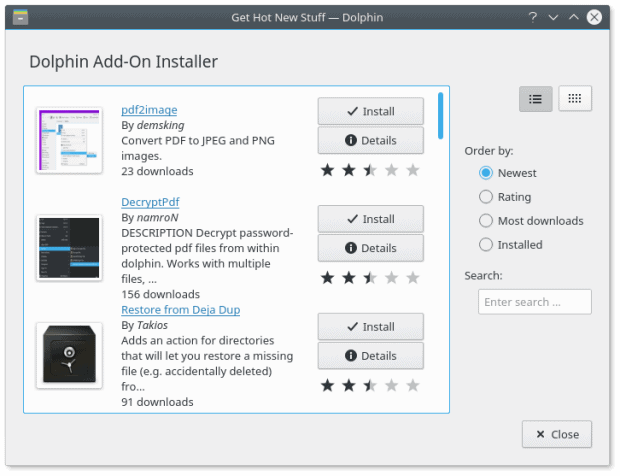Select the Installed order option
620x476 pixels.
486,245
